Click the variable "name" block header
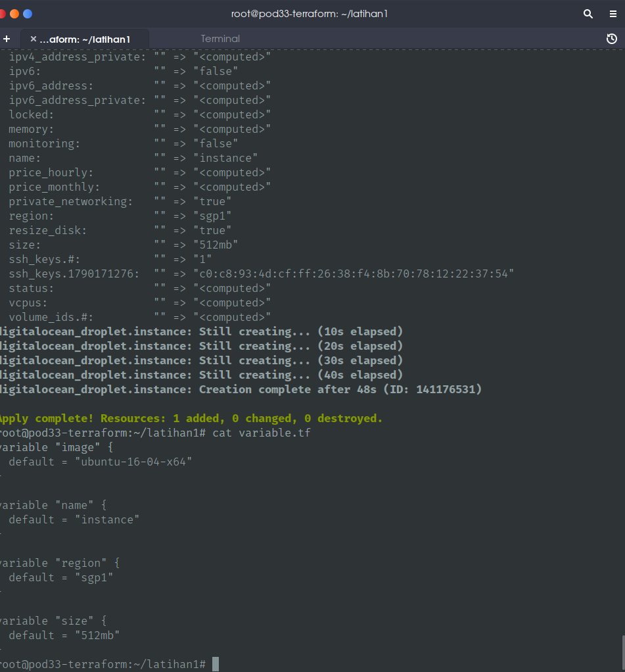 pos(53,504)
